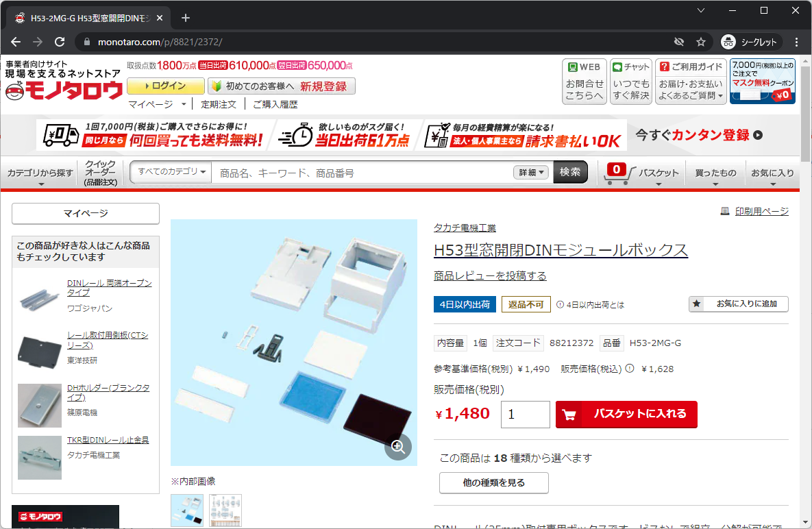This screenshot has height=529, width=812.
Task: Click the 返品不可 badge
Action: (x=526, y=304)
